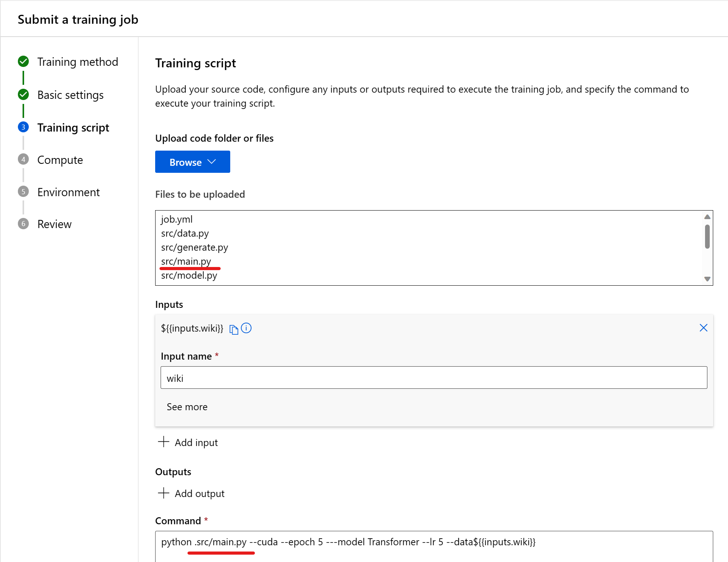
Task: Click the step 3 Training script circle
Action: pos(23,127)
